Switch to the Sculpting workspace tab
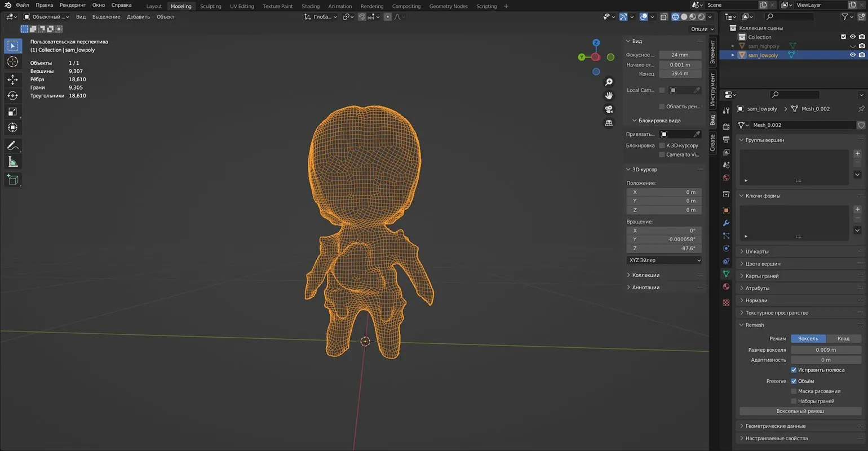This screenshot has height=451, width=868. tap(210, 6)
